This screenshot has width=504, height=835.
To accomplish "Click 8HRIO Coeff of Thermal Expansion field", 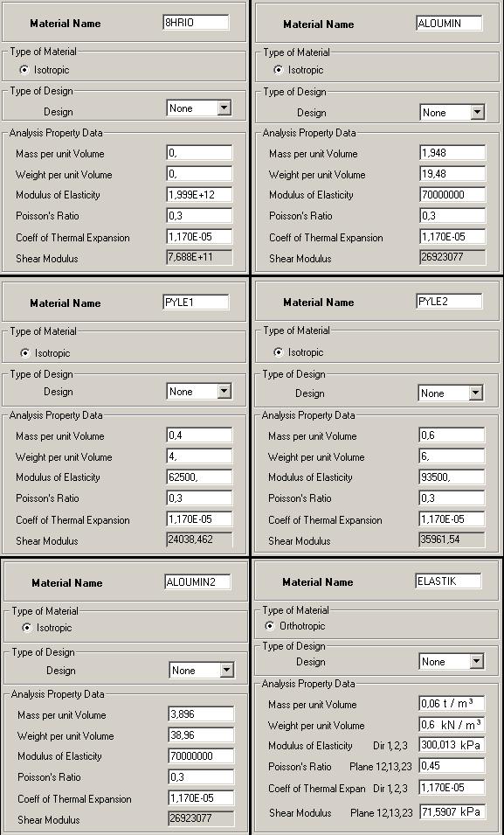I will [199, 236].
